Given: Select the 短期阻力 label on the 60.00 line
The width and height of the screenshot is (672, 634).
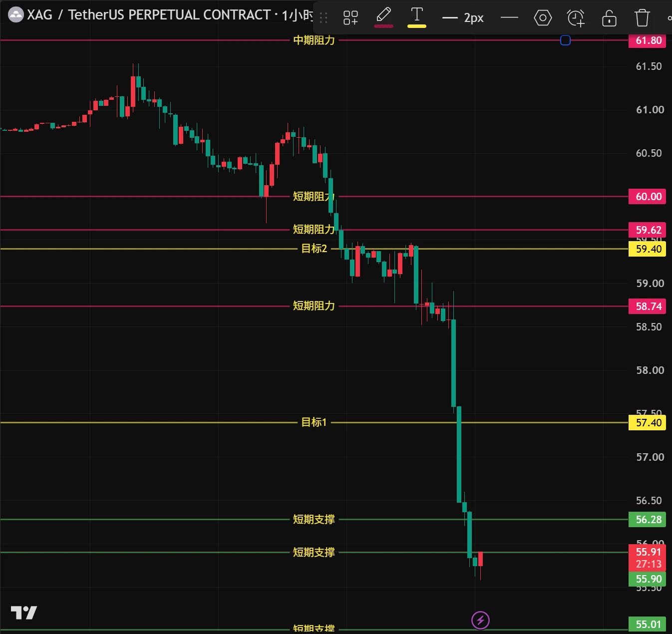Looking at the screenshot, I should [314, 197].
